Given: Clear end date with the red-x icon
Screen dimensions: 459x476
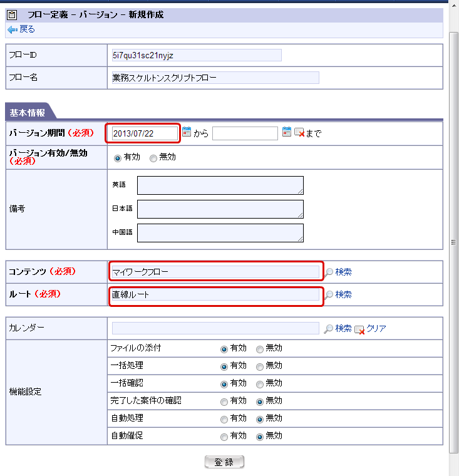Looking at the screenshot, I should (299, 132).
